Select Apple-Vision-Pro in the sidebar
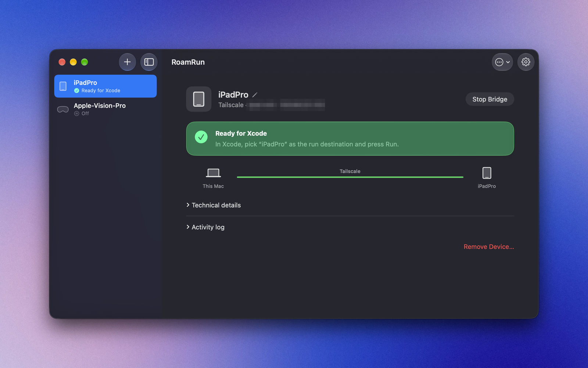 click(x=105, y=109)
